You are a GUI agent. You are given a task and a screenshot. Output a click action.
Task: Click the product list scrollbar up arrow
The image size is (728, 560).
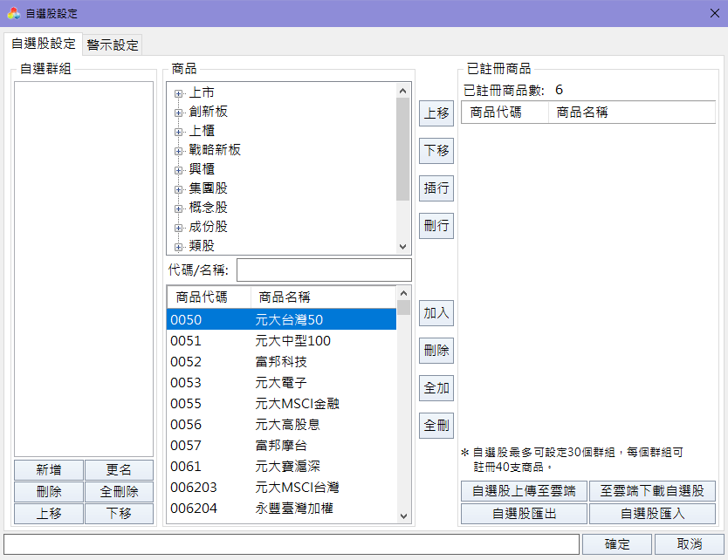pyautogui.click(x=403, y=293)
